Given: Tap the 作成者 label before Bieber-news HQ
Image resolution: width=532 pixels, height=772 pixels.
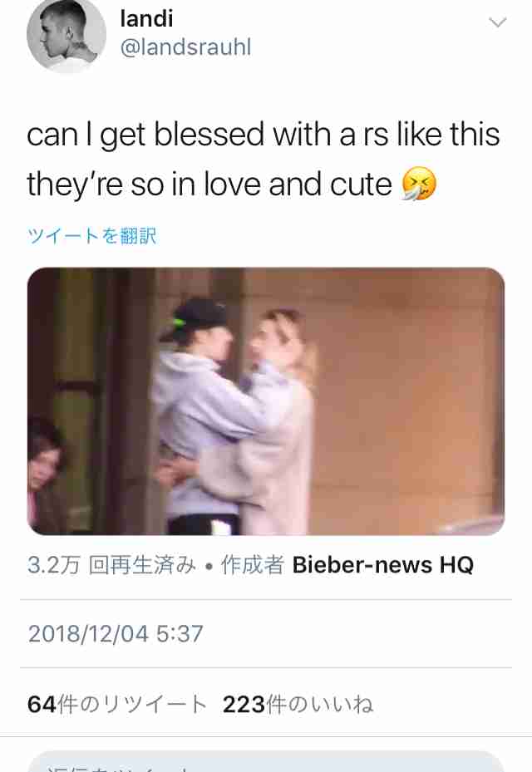Looking at the screenshot, I should pyautogui.click(x=252, y=565).
